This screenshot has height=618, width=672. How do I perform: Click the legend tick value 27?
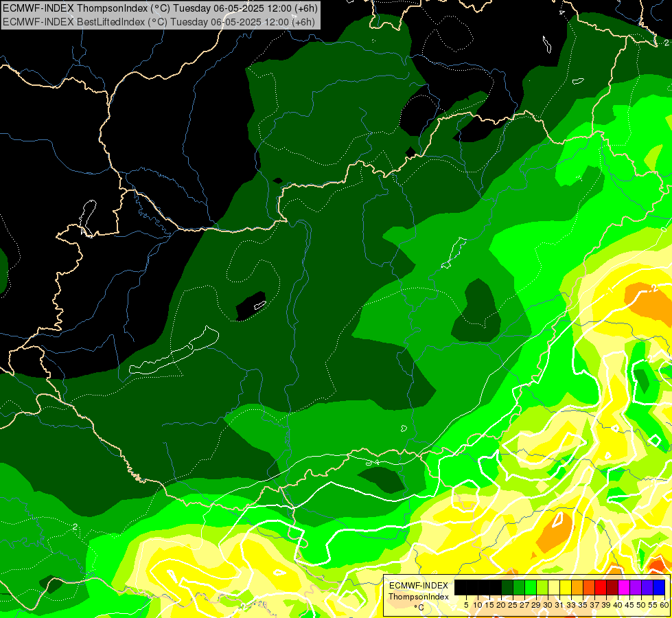point(524,605)
